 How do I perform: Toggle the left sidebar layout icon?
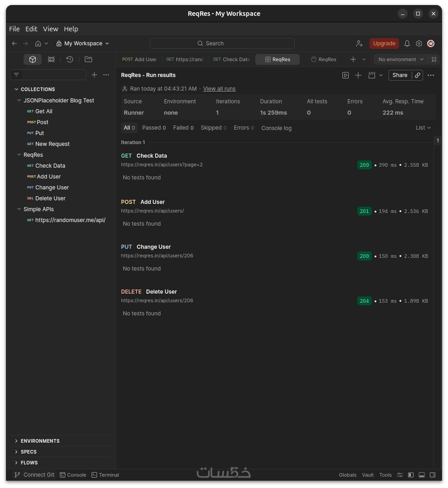click(411, 475)
